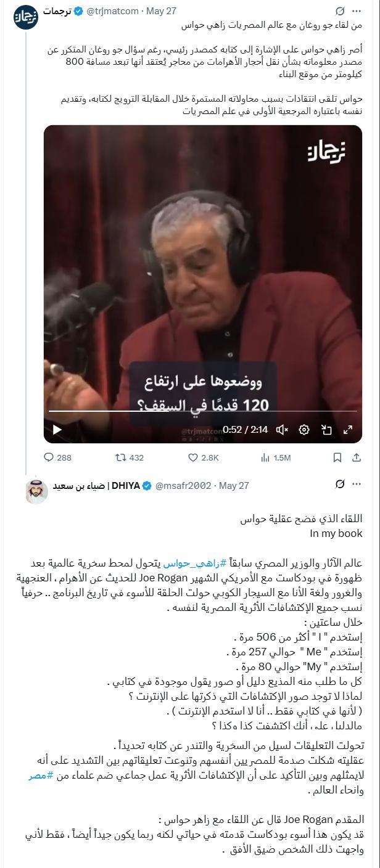Click Grok icon on trjmatcom tweet
380x868 pixels.
tap(340, 11)
